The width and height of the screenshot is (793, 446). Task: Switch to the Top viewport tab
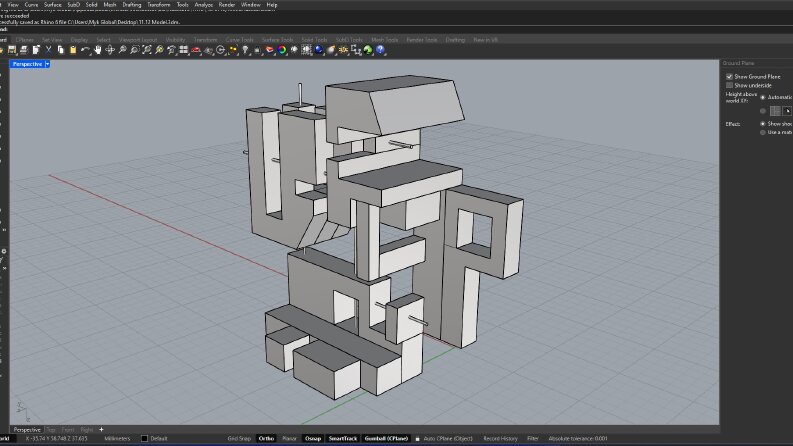tap(51, 429)
